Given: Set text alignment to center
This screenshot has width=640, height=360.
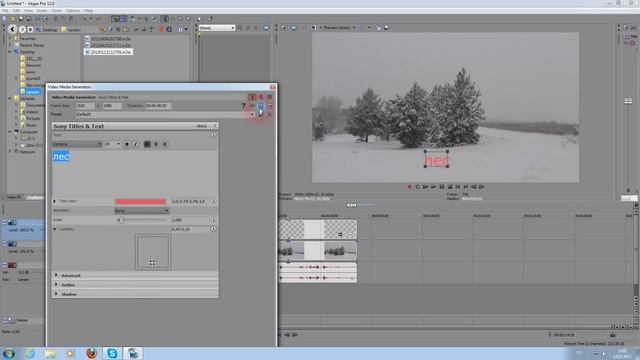Looking at the screenshot, I should 156,144.
